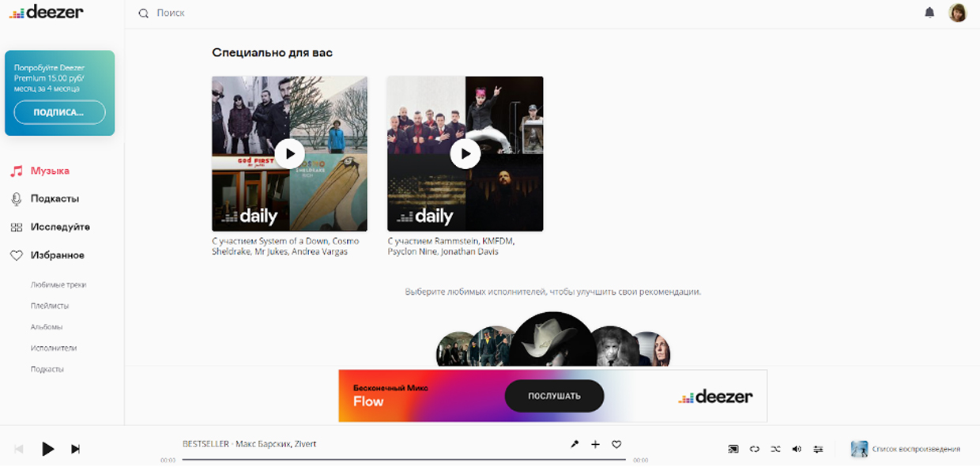Viewport: 980px width, 467px height.
Task: Click ПОСЛУШАТЬ button on Flow banner
Action: click(x=554, y=396)
